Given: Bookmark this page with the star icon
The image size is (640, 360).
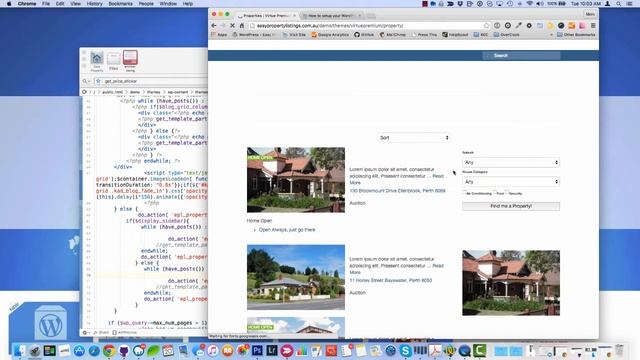Looking at the screenshot, I should pyautogui.click(x=486, y=25).
